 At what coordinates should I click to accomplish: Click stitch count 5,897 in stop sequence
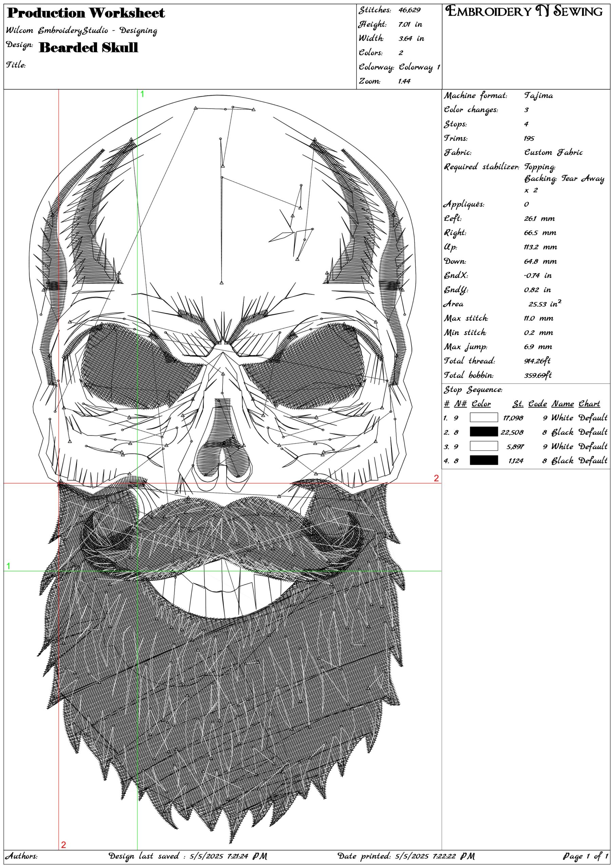click(x=515, y=447)
